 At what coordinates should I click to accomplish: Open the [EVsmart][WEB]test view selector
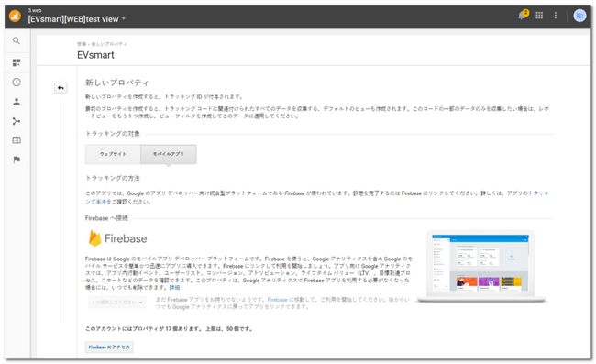click(77, 19)
